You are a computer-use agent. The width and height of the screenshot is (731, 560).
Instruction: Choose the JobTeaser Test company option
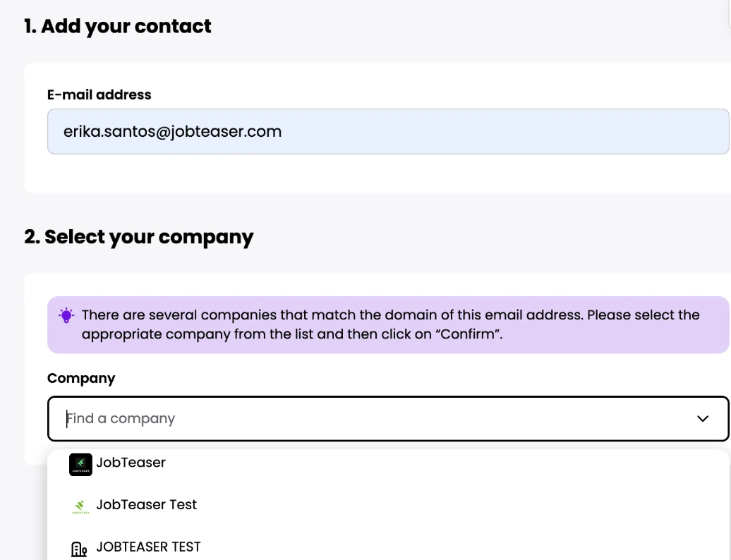(147, 505)
